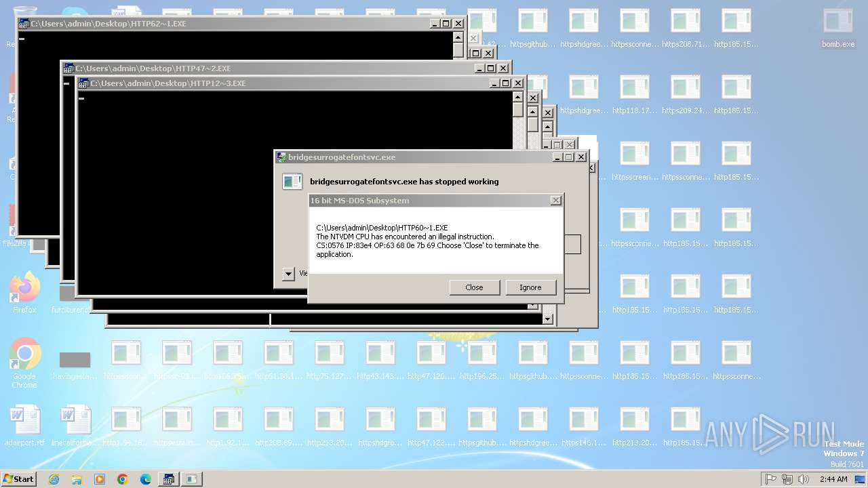Switch to the crashed application taskbar button

click(x=192, y=479)
